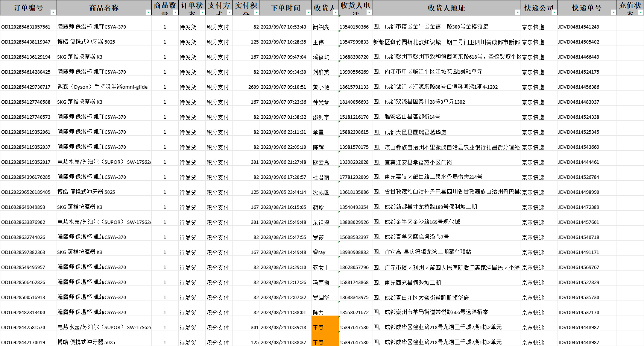Open the 实付积分 column filter dropdown

point(257,12)
